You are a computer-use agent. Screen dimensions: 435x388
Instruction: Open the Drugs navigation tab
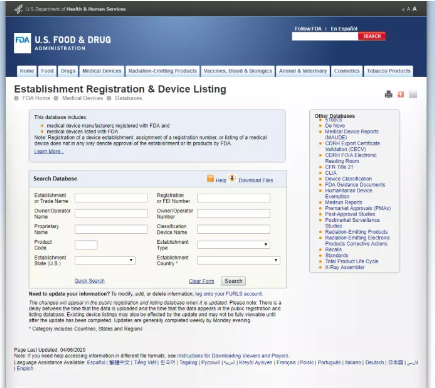click(68, 71)
